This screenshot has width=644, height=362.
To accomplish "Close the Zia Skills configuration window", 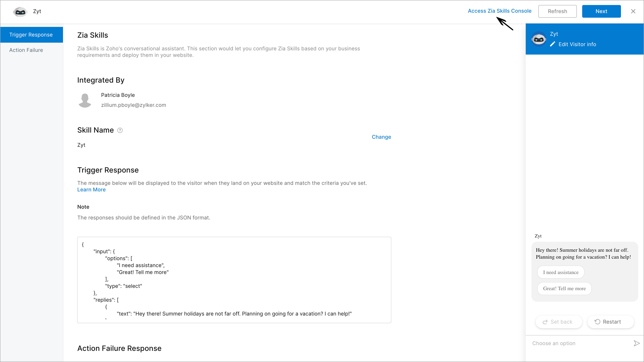I will pyautogui.click(x=633, y=11).
